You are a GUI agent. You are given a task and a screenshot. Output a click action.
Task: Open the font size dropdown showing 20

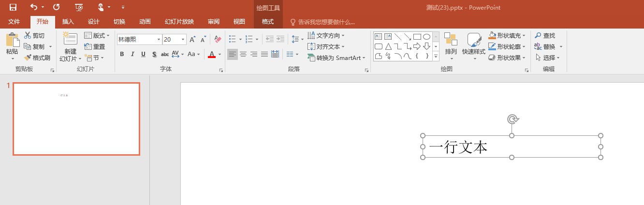[x=183, y=40]
